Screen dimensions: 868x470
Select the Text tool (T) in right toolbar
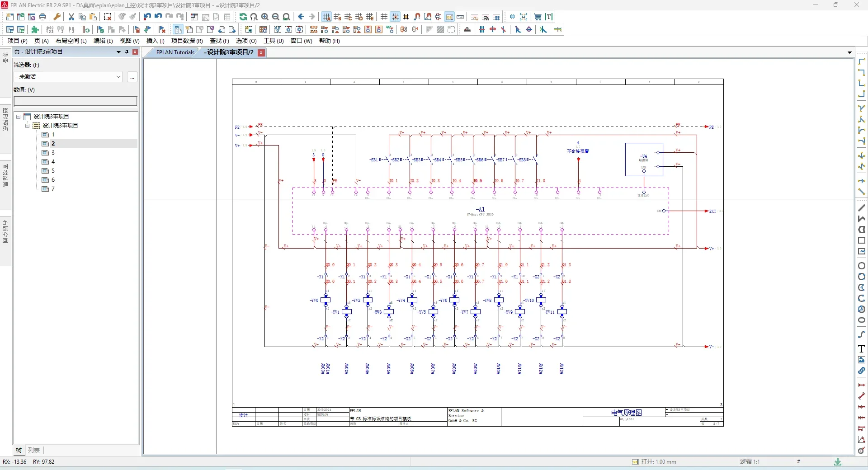click(862, 349)
